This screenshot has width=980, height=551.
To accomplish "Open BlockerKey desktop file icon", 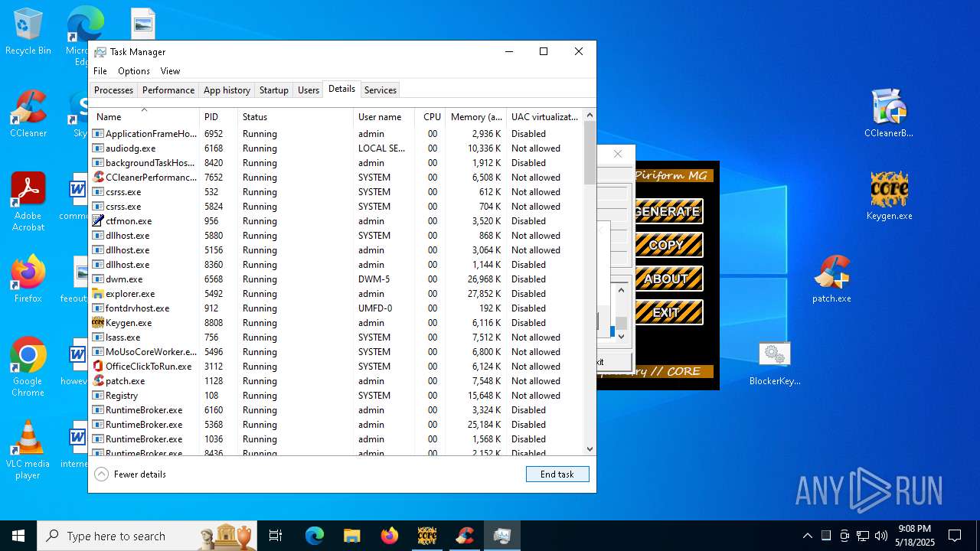I will click(x=775, y=363).
